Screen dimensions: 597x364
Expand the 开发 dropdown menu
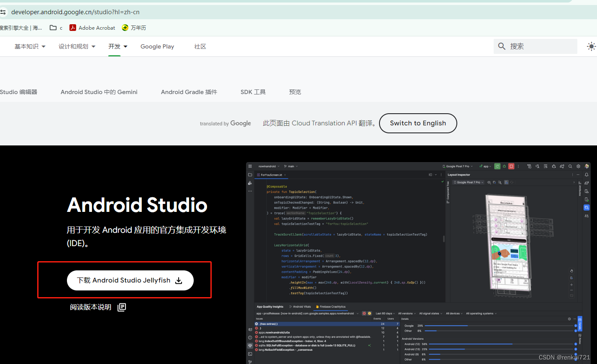click(x=118, y=46)
